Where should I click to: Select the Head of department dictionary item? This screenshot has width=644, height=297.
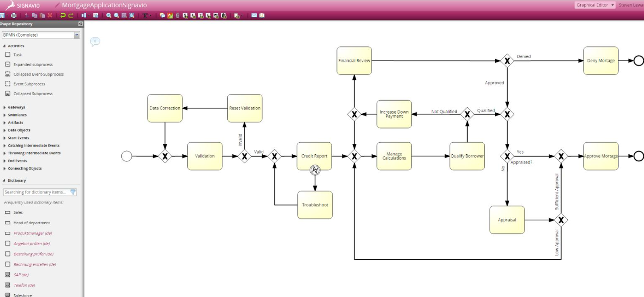[x=27, y=223]
